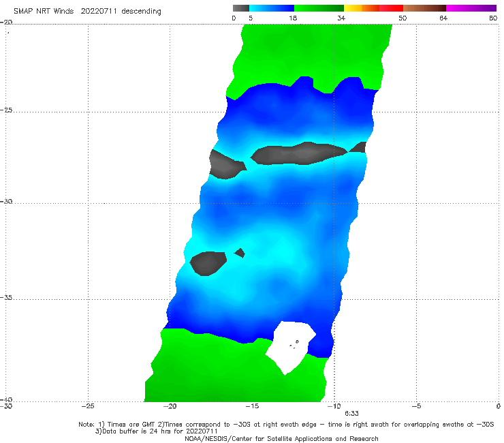The height and width of the screenshot is (443, 504).
Task: Click the "-35" latitude label on the left axis
Action: point(6,297)
